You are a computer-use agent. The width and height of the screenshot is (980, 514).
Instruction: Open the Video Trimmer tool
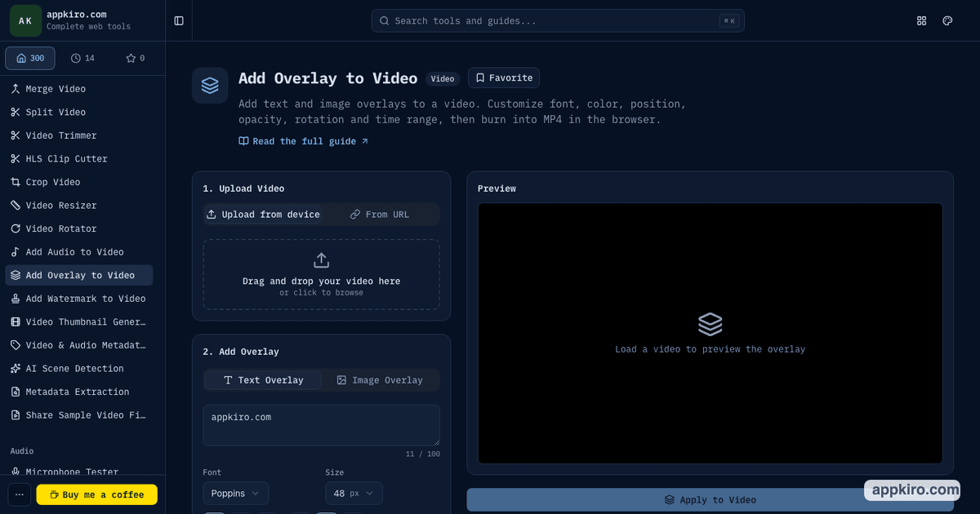[x=78, y=135]
